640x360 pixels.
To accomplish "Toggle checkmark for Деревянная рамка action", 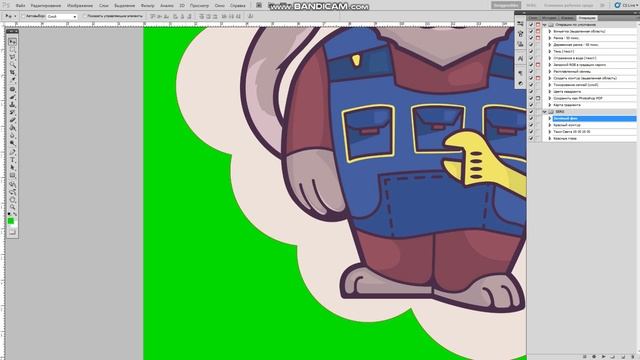I will click(x=531, y=44).
